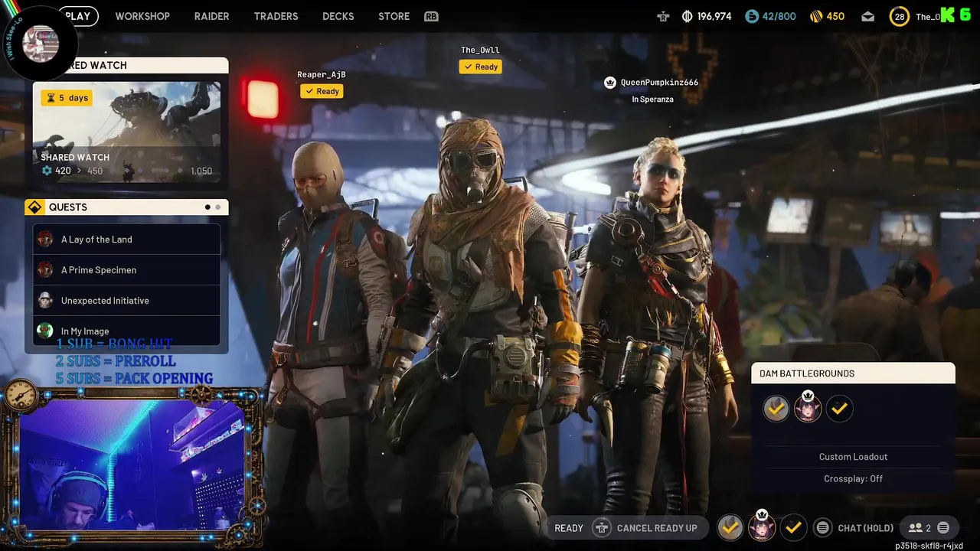The height and width of the screenshot is (551, 980).
Task: Open the STORE tab
Action: point(394,16)
